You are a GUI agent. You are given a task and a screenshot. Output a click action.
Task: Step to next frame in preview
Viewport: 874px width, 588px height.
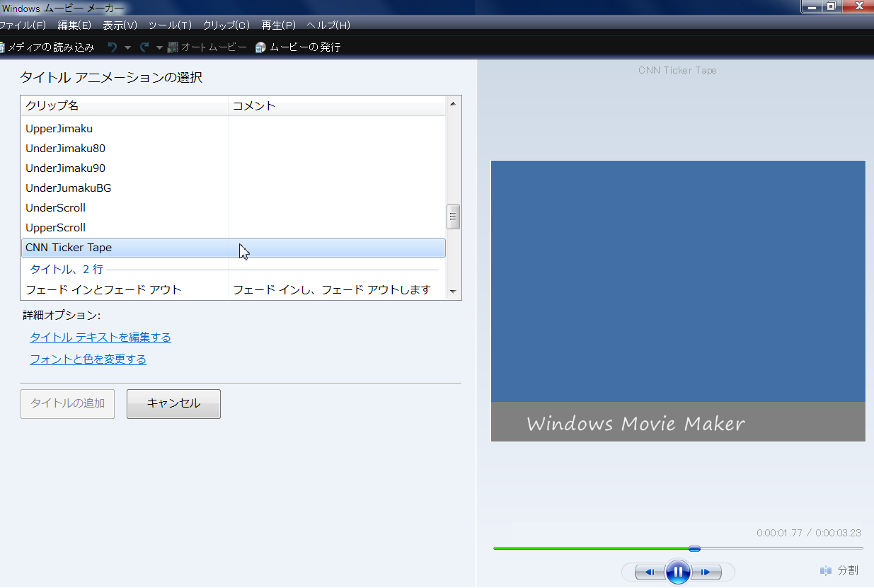706,572
